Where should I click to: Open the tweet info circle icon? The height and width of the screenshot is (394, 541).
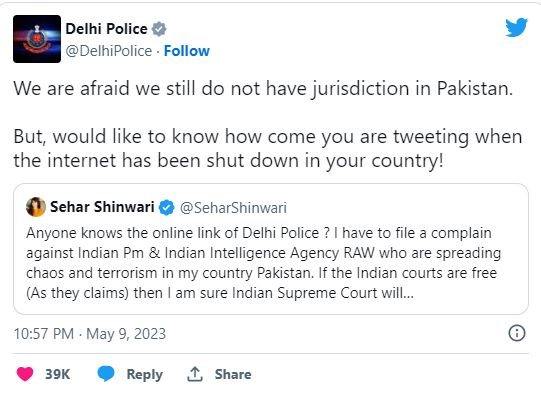517,333
